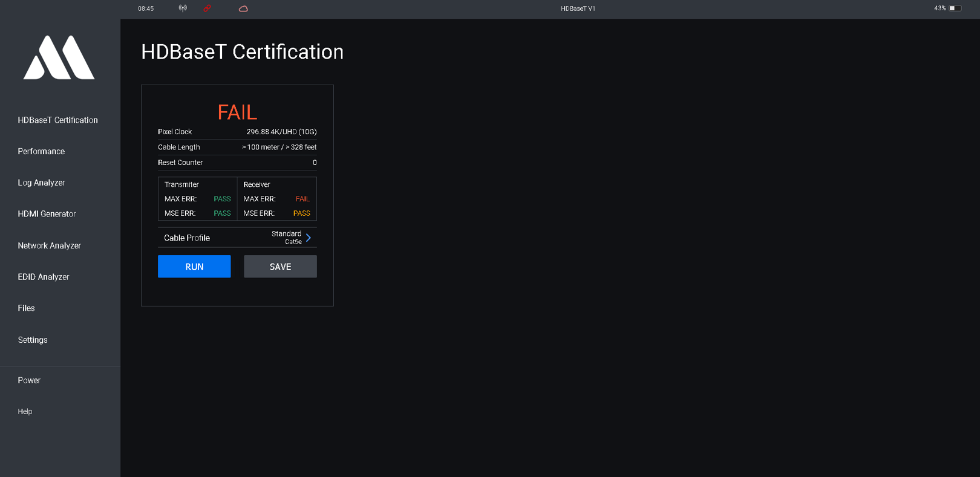The image size is (980, 477).
Task: Go to Log Analyzer
Action: (x=41, y=183)
